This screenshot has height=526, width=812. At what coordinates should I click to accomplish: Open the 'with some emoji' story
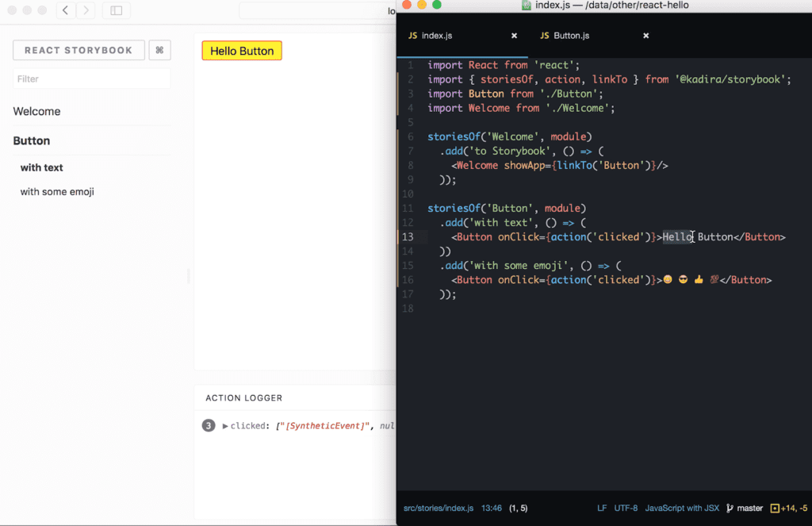57,192
